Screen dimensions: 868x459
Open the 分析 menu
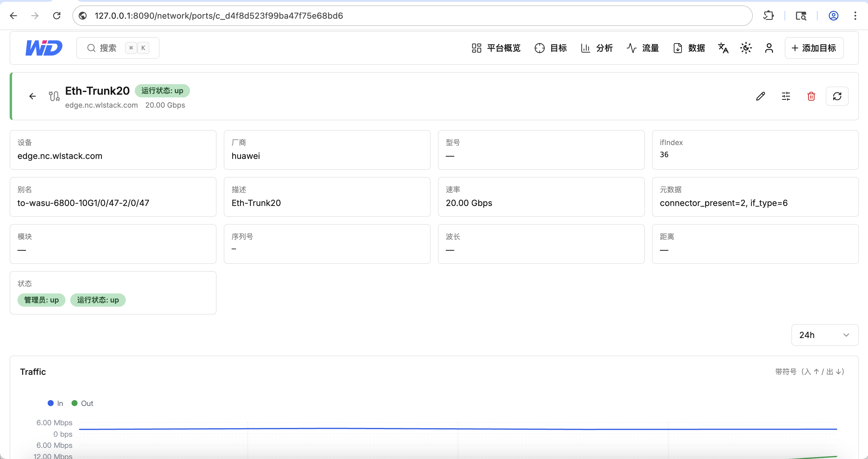click(597, 48)
